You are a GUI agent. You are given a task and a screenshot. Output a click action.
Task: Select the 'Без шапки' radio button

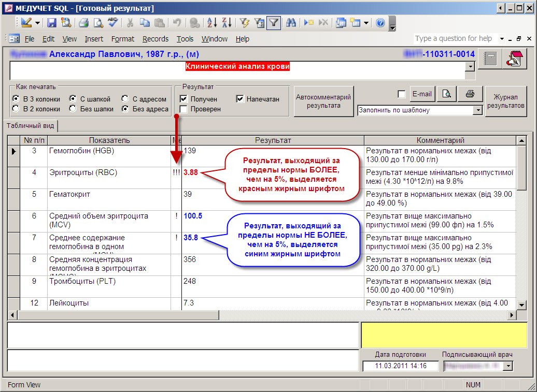tap(73, 108)
